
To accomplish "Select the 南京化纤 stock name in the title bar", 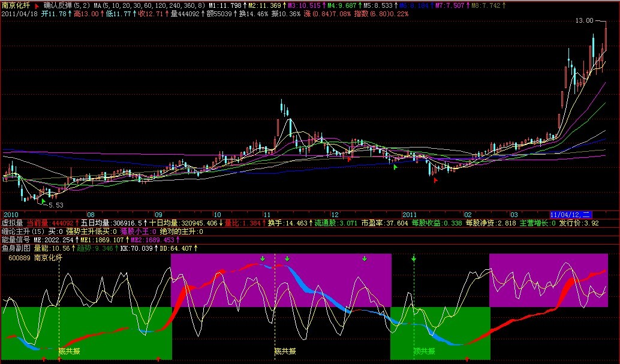I will tap(15, 5).
